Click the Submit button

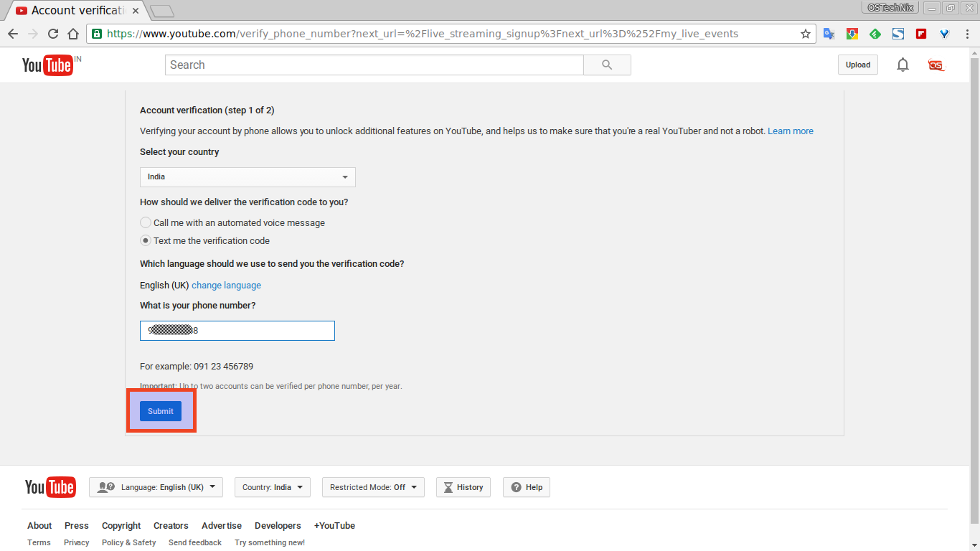coord(161,411)
